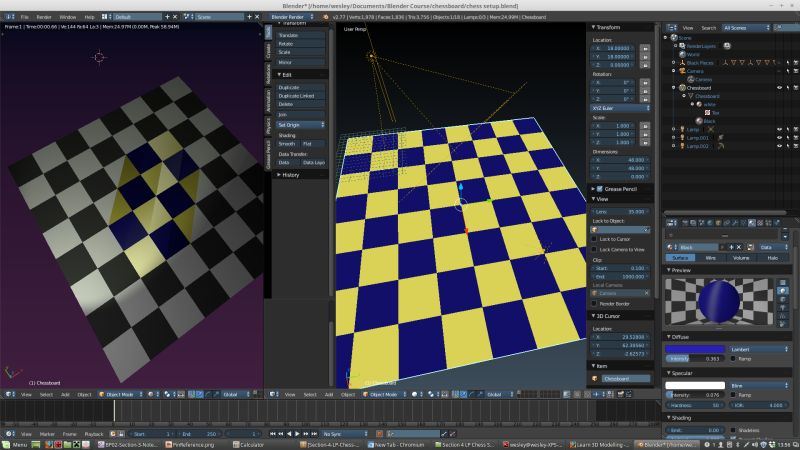
Task: Click the auto-keyframe record button in timeline
Action: [x=379, y=434]
